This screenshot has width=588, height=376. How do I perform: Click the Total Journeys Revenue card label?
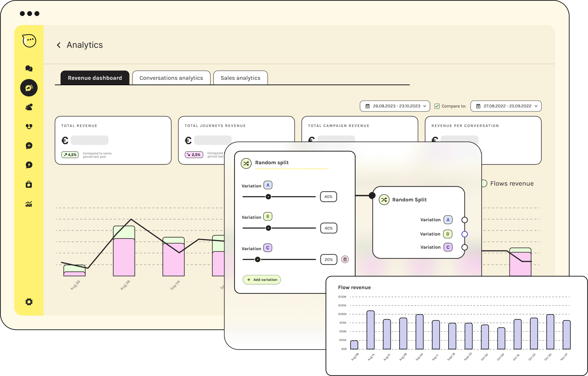[x=215, y=126]
